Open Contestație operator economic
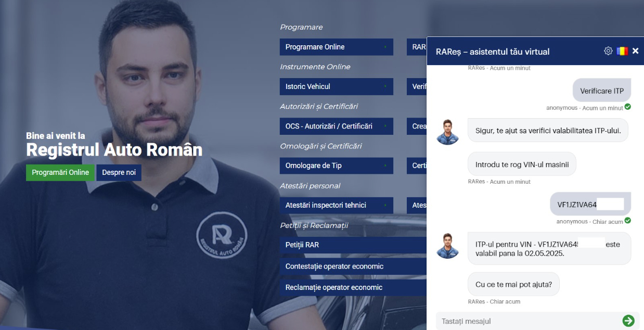 (353, 266)
